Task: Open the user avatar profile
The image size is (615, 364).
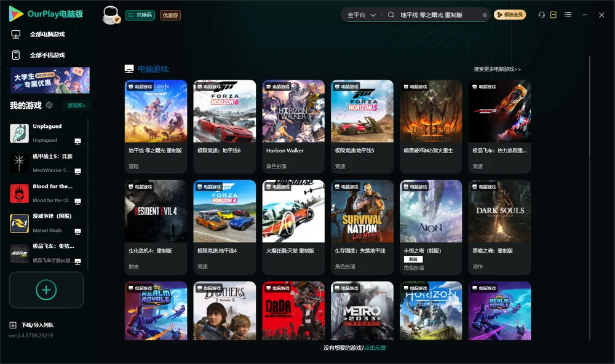Action: (x=111, y=15)
